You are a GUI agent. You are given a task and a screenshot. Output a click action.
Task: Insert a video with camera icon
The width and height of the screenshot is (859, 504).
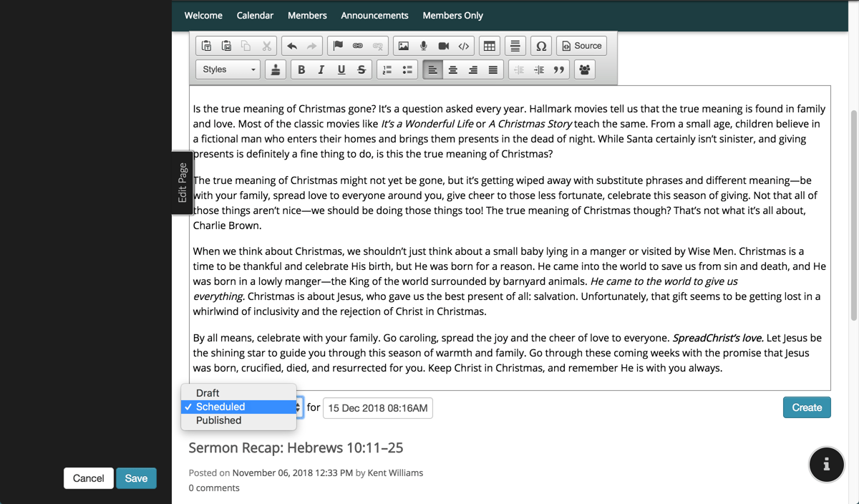444,46
